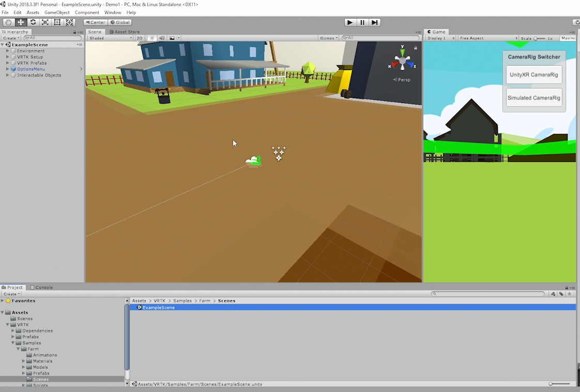Toggle Scene lighting sun icon
This screenshot has width=580, height=392.
(151, 38)
